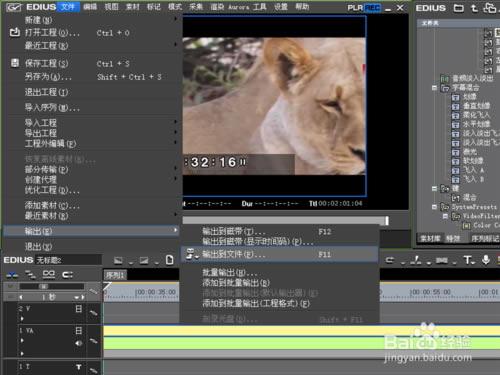
Task: Expand the 2 V track triangle
Action: [22, 319]
